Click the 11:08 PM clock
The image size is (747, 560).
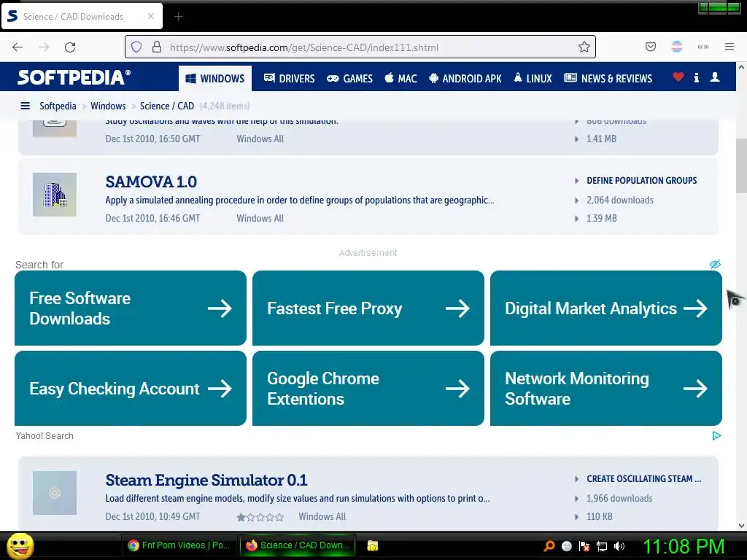[684, 545]
